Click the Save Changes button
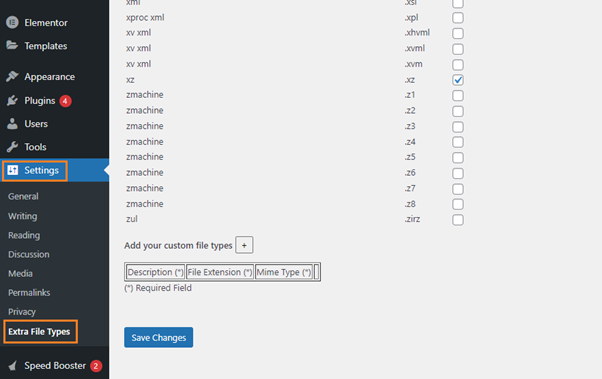The image size is (602, 379). pos(159,338)
